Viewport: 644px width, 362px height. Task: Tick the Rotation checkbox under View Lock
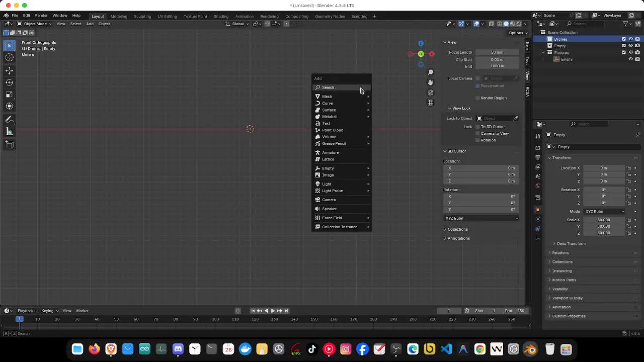[x=477, y=140]
